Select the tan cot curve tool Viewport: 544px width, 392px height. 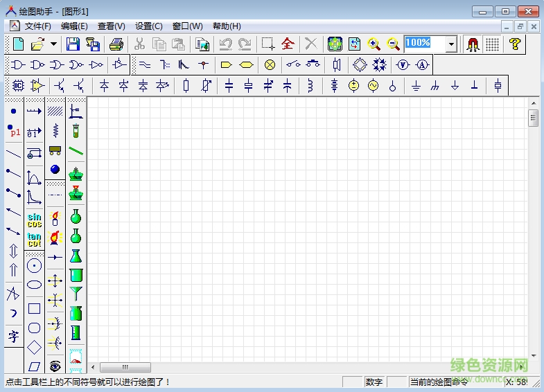[35, 240]
